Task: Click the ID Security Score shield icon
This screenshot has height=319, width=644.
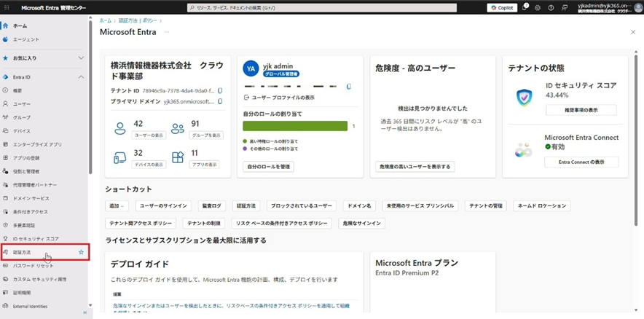Action: [x=525, y=98]
